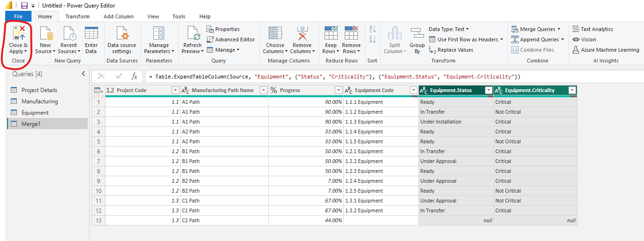This screenshot has width=644, height=241.
Task: Click the formula bar fx icon
Action: point(134,77)
